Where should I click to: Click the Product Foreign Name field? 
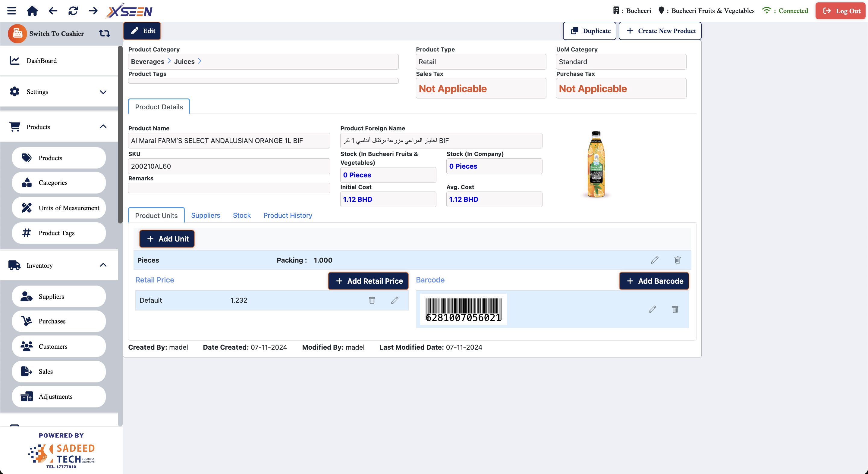coord(442,141)
